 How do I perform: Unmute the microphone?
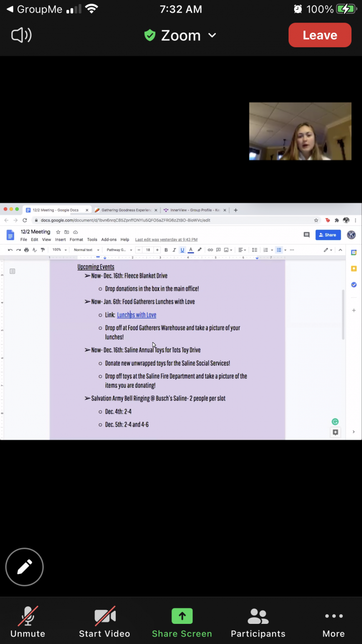28,622
